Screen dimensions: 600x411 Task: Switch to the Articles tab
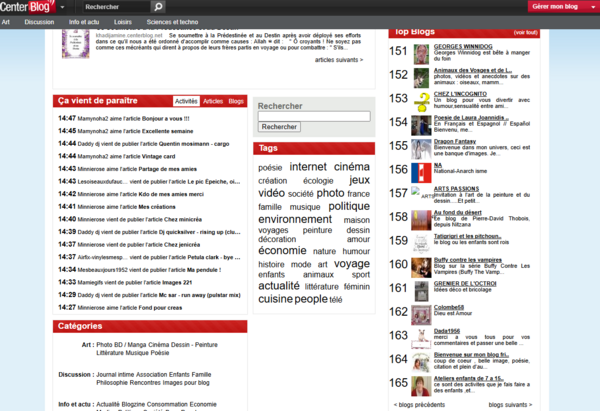click(x=213, y=101)
